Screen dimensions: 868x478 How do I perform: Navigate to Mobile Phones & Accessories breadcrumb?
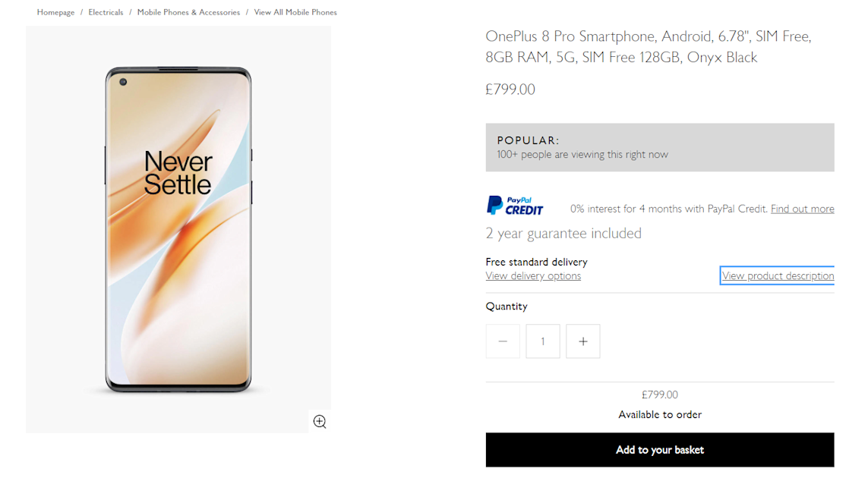[188, 12]
